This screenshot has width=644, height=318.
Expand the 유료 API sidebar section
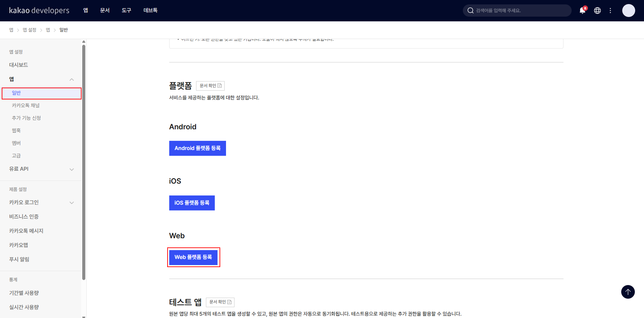pyautogui.click(x=72, y=169)
